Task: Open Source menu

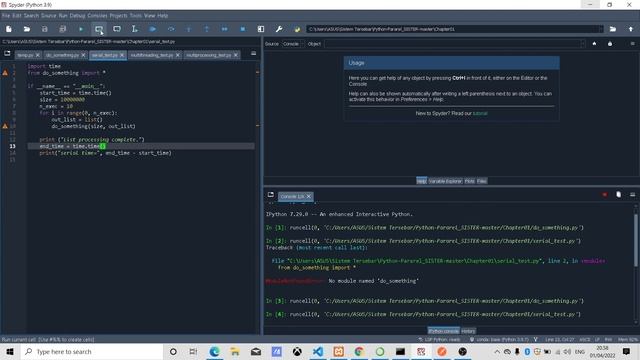Action: pos(49,16)
